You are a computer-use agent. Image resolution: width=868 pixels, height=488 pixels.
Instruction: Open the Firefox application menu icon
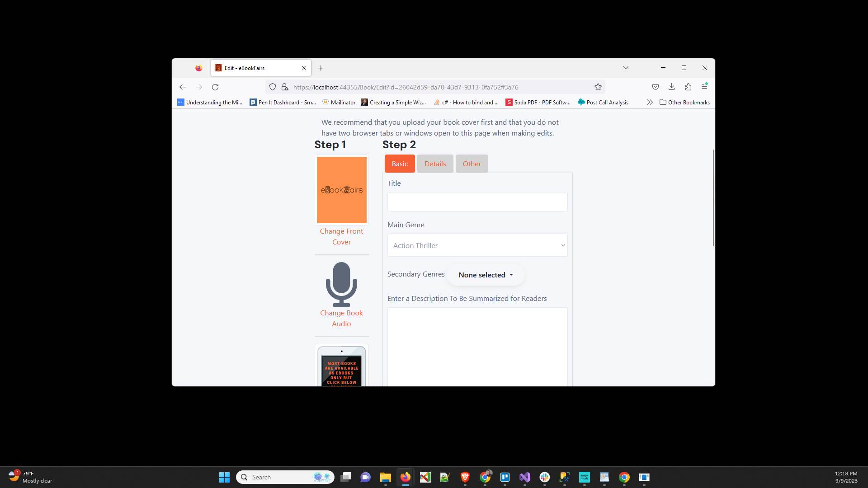pos(704,87)
